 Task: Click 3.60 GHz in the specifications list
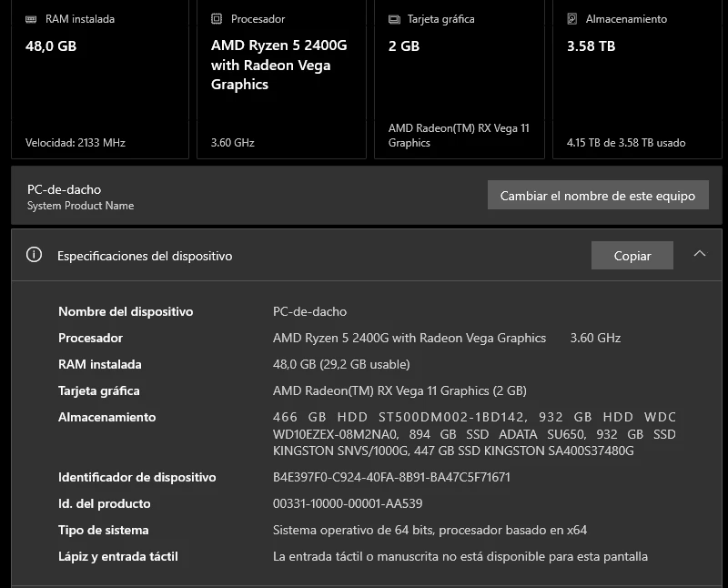click(595, 338)
